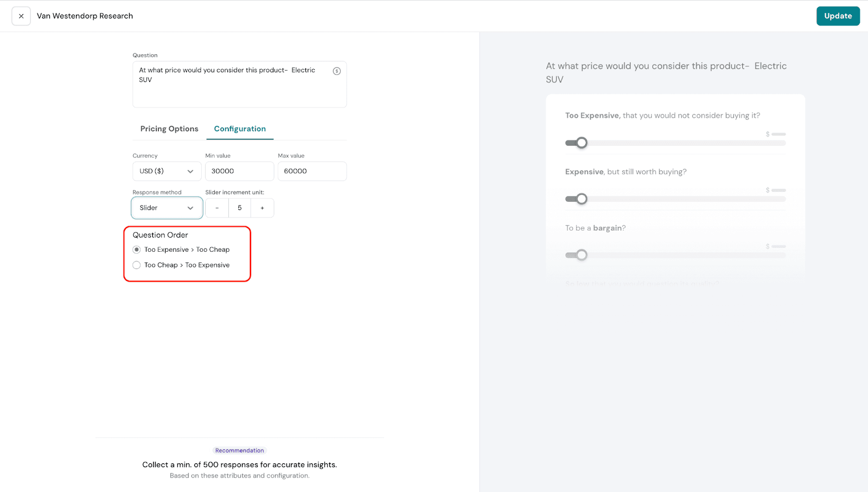Expand the Response method Slider dropdown
Screen dimensions: 868x492
tap(167, 208)
